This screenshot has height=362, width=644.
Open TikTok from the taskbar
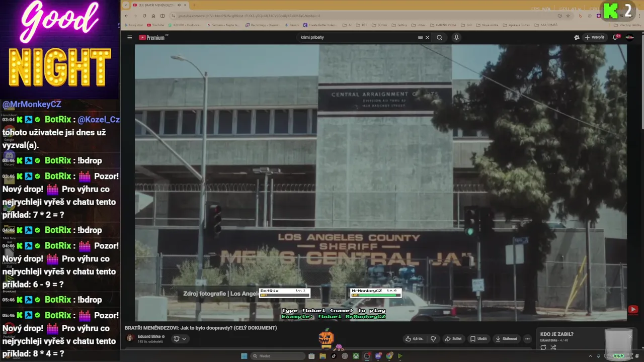pyautogui.click(x=334, y=356)
